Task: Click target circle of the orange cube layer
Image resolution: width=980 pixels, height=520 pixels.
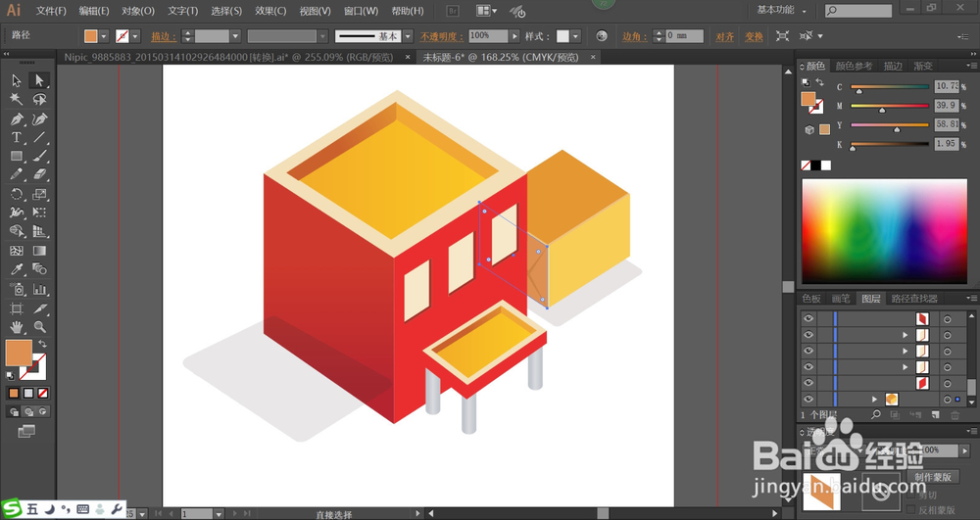Action: point(947,400)
